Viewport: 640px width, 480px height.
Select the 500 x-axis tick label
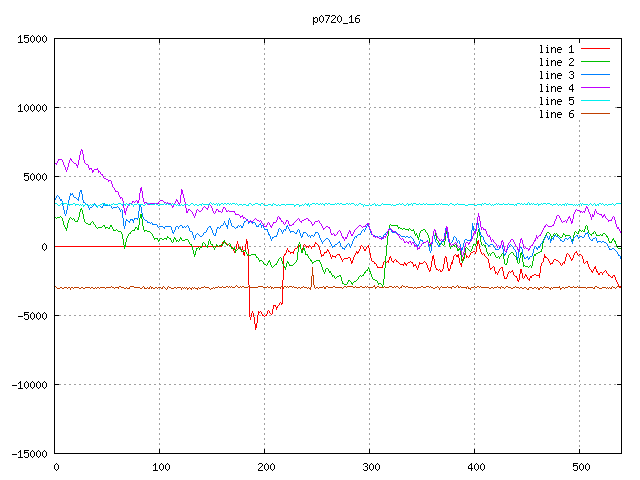(578, 467)
